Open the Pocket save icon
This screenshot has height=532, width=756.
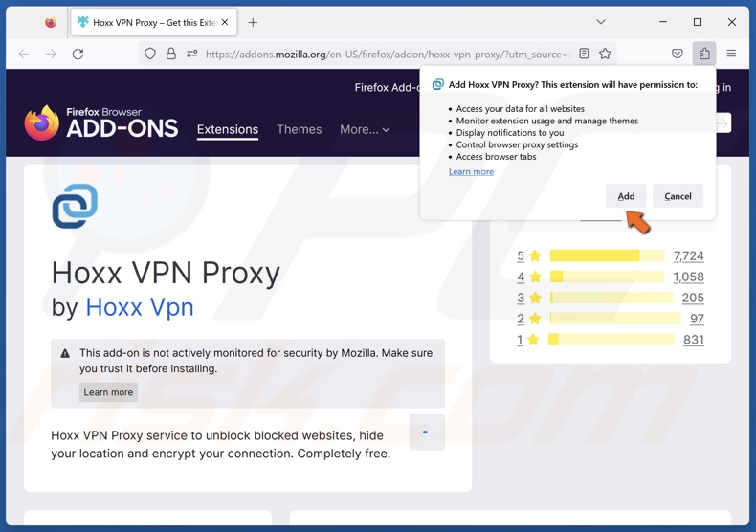click(x=678, y=54)
